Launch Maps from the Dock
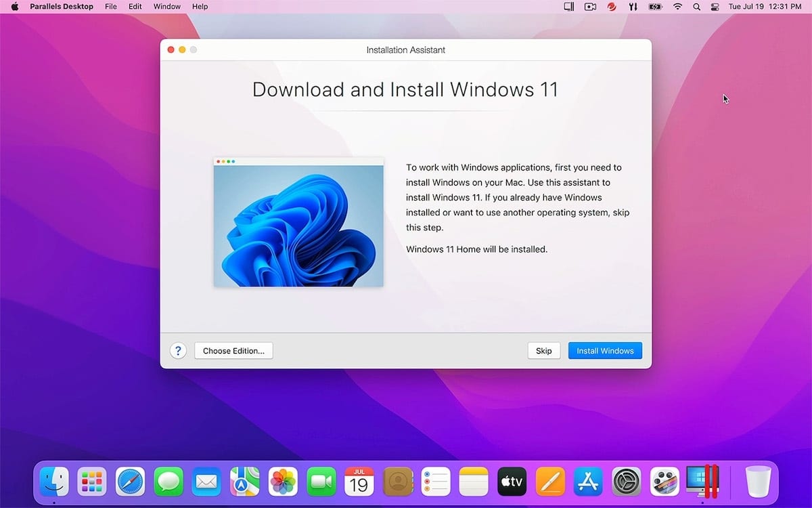This screenshot has width=812, height=508. (x=245, y=482)
